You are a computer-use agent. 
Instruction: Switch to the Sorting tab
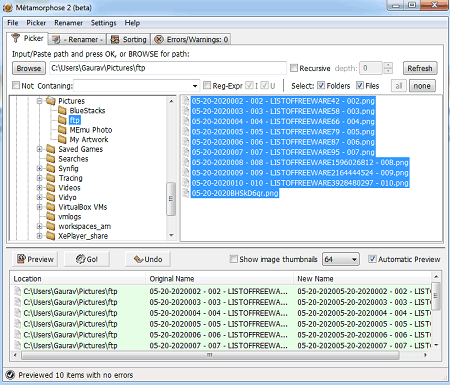(x=128, y=39)
